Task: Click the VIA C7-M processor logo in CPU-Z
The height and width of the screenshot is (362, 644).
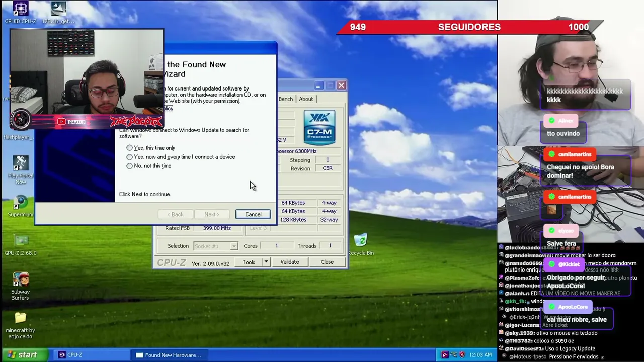Action: [319, 128]
